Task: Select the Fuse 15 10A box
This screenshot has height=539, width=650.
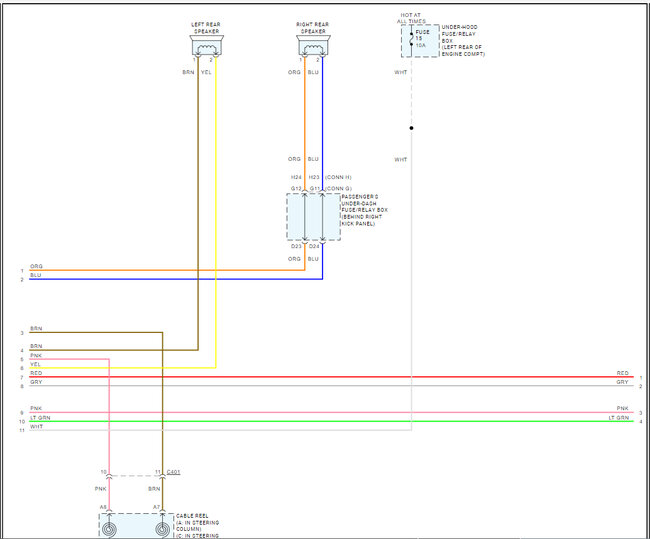Action: click(420, 41)
